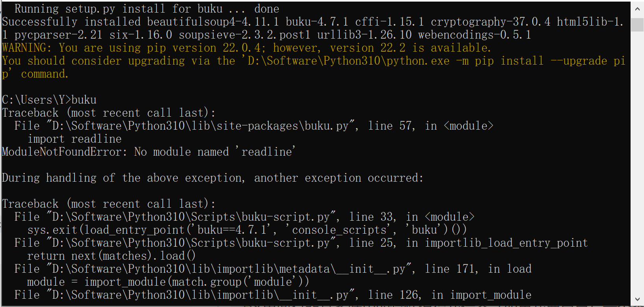This screenshot has height=307, width=644.
Task: Click the 'return next(matches).load()' line
Action: click(x=111, y=256)
